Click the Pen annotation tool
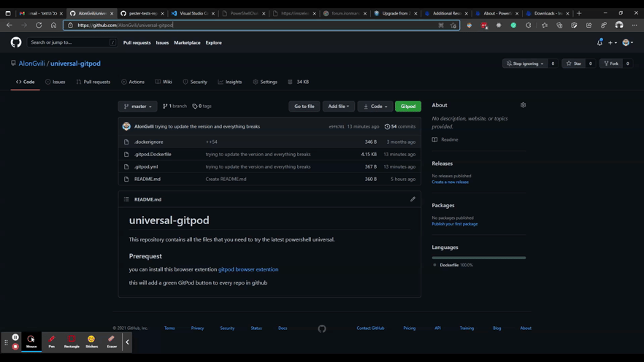Viewport: 644px width, 362px height. pyautogui.click(x=52, y=341)
